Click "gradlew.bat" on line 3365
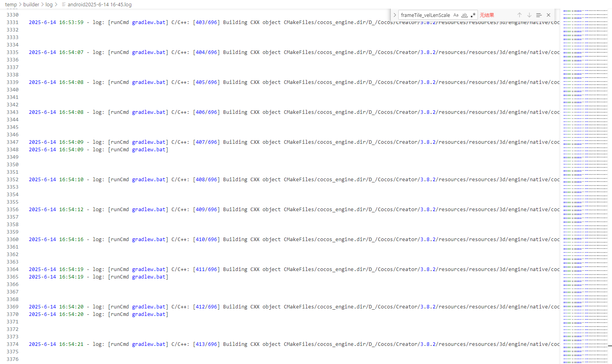Image resolution: width=612 pixels, height=364 pixels. 149,277
